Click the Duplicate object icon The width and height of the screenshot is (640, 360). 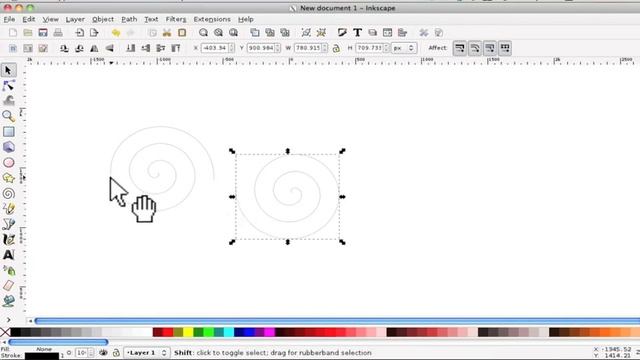[x=255, y=33]
